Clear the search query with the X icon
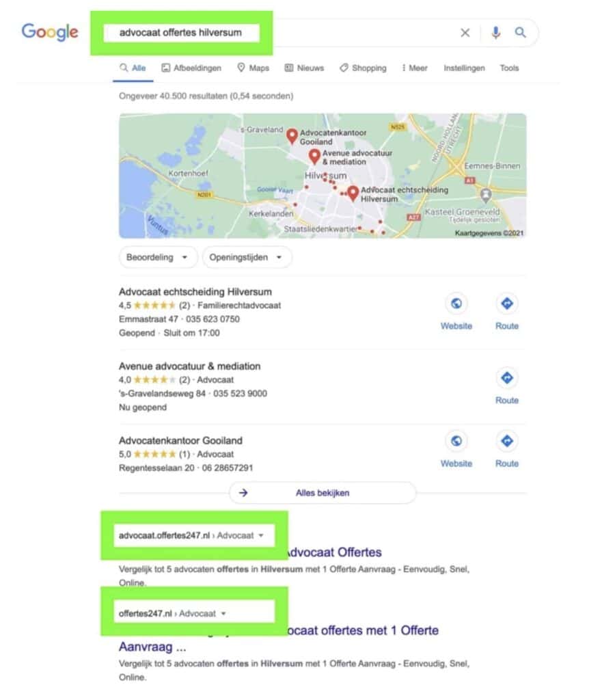 click(465, 33)
